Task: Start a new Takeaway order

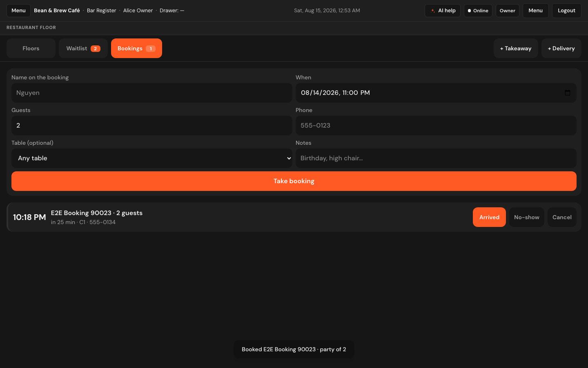Action: point(516,48)
